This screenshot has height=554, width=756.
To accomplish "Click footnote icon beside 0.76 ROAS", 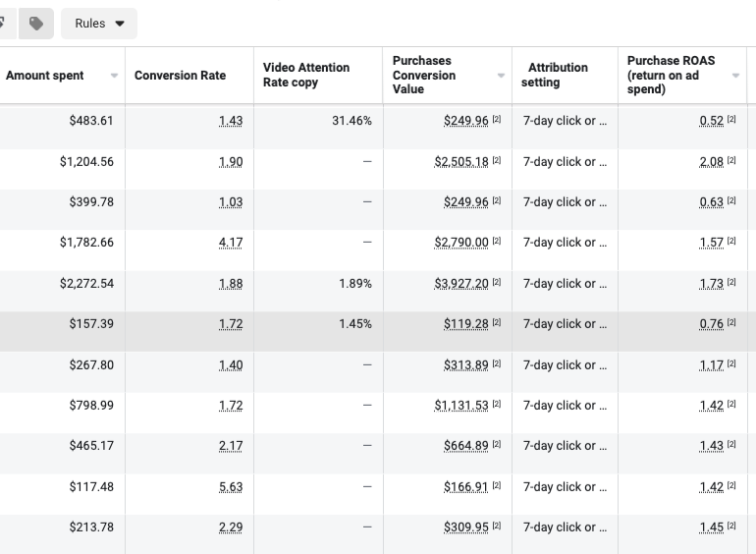I will [731, 324].
